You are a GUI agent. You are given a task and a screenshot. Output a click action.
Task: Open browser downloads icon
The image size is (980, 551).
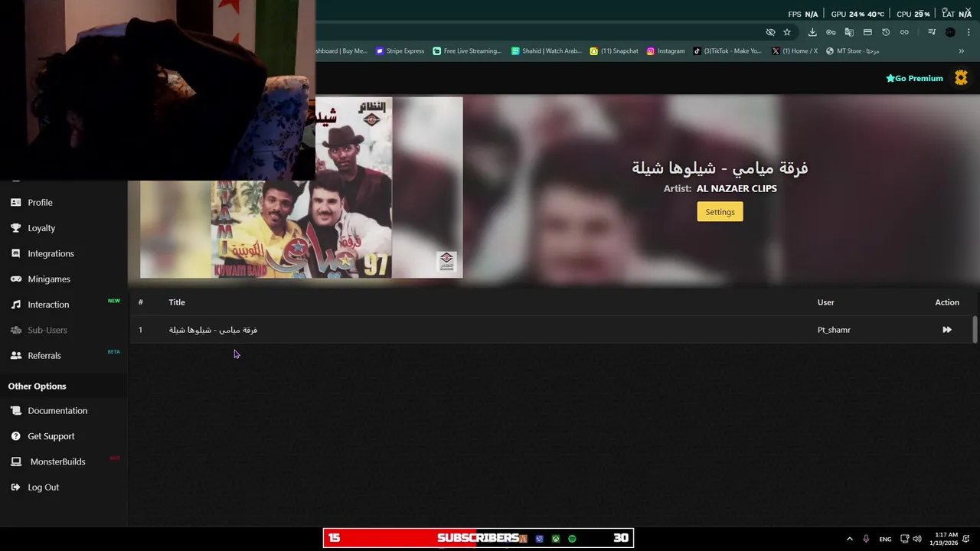(x=812, y=32)
